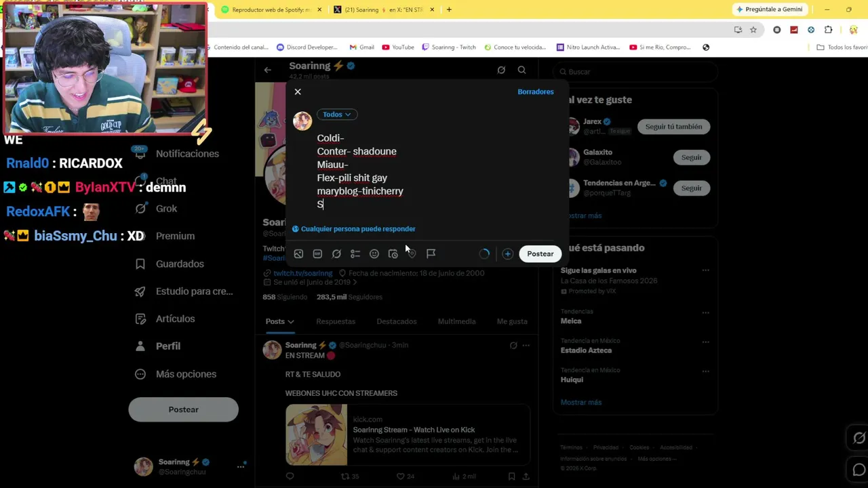868x488 pixels.
Task: Open Estudio para creadores in the sidebar
Action: pyautogui.click(x=184, y=291)
